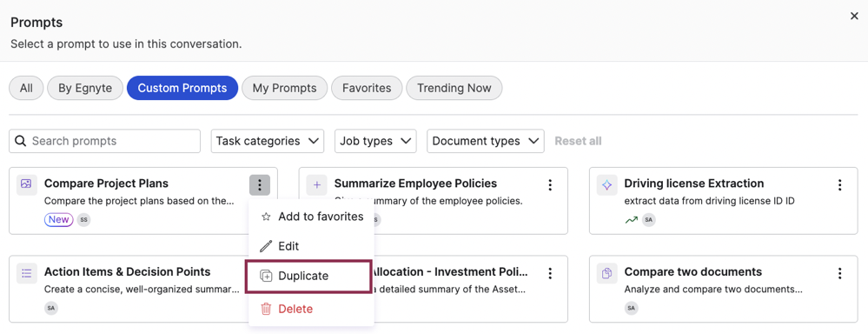Choose Edit from the context menu

tap(311, 246)
